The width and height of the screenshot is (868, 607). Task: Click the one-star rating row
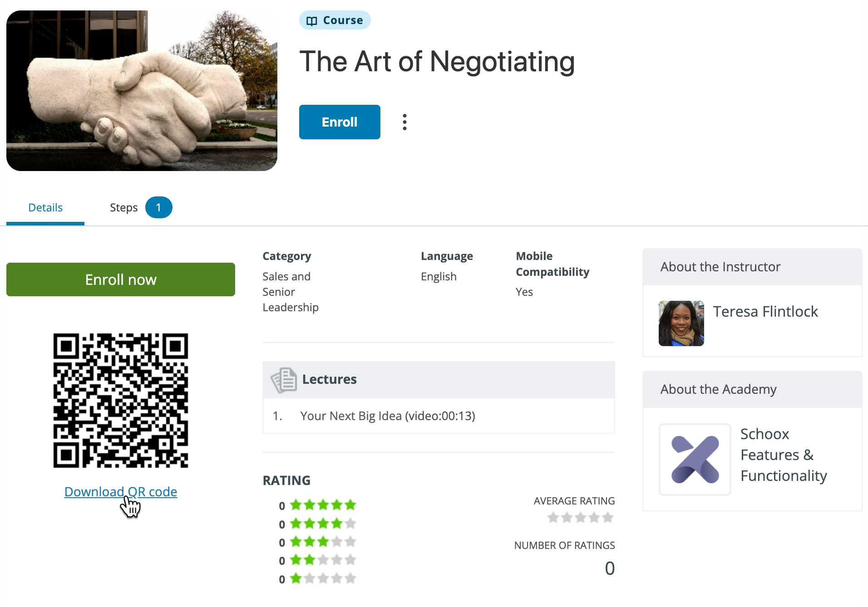(317, 578)
